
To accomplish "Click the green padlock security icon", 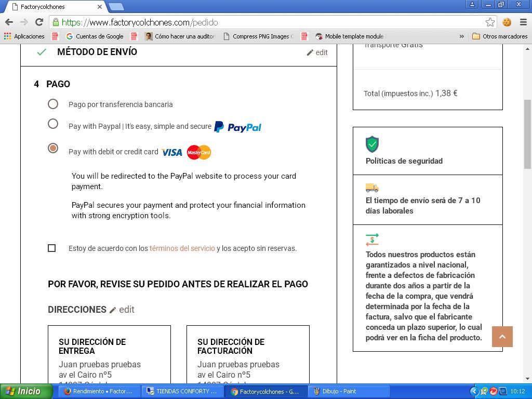I will pyautogui.click(x=56, y=22).
